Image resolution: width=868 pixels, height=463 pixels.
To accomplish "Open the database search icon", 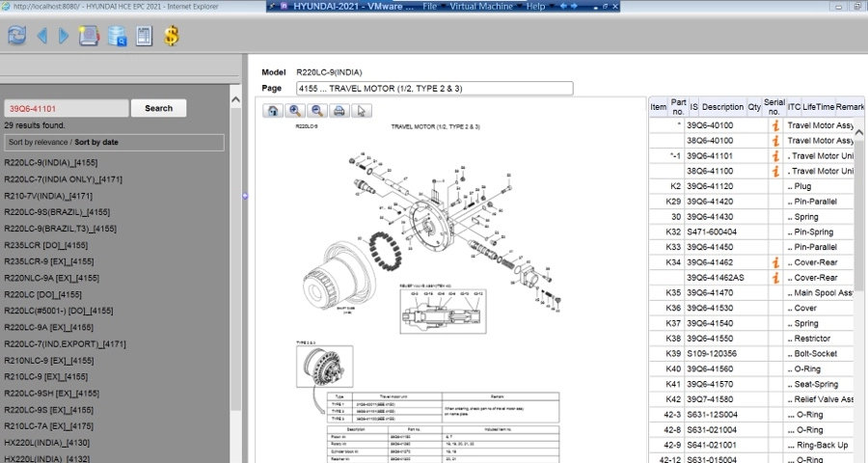I will point(117,36).
